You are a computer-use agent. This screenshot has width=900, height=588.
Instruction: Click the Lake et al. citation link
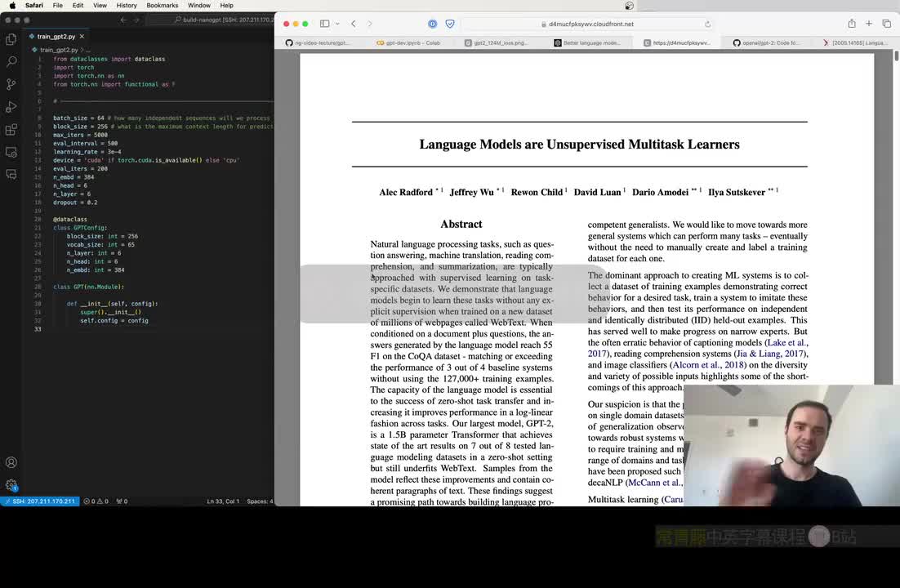tap(786, 343)
